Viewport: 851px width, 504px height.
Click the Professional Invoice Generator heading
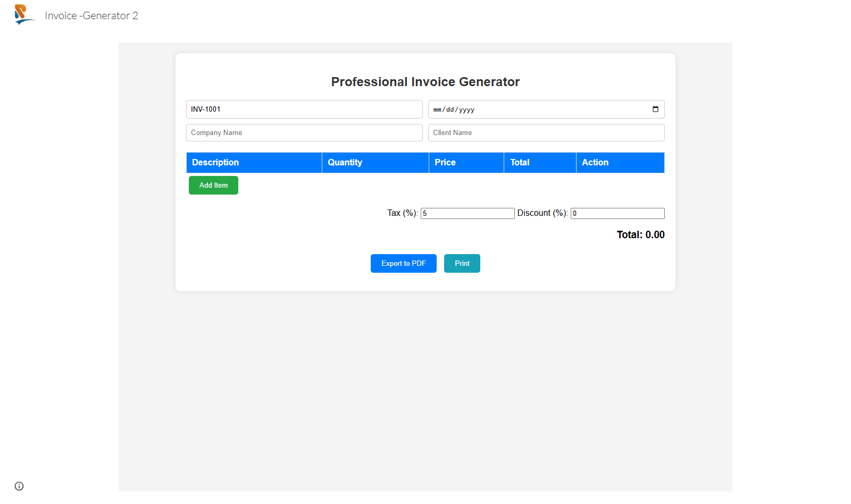(425, 82)
